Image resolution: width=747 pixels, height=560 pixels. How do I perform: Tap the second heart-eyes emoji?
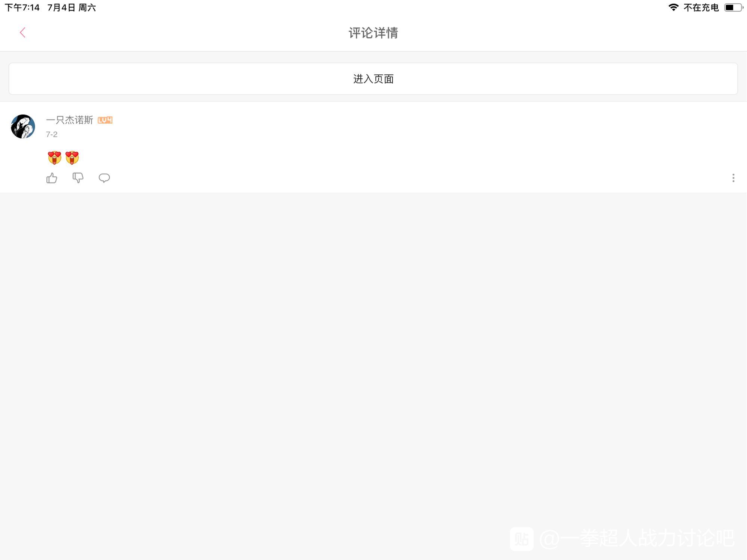(x=72, y=158)
